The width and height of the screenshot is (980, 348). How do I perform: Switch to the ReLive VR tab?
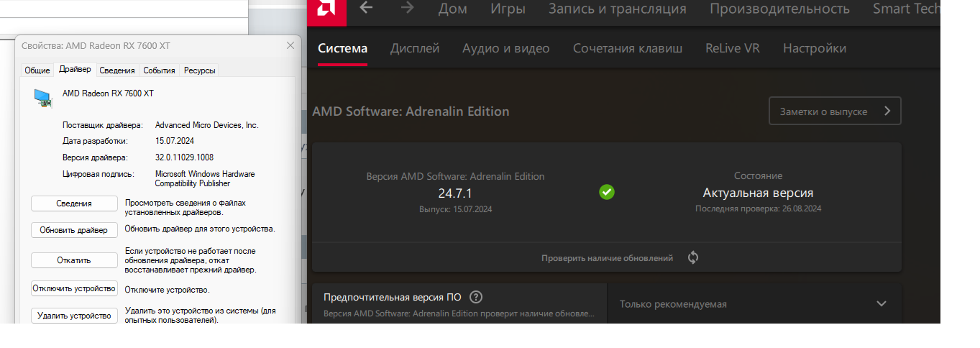(x=733, y=48)
